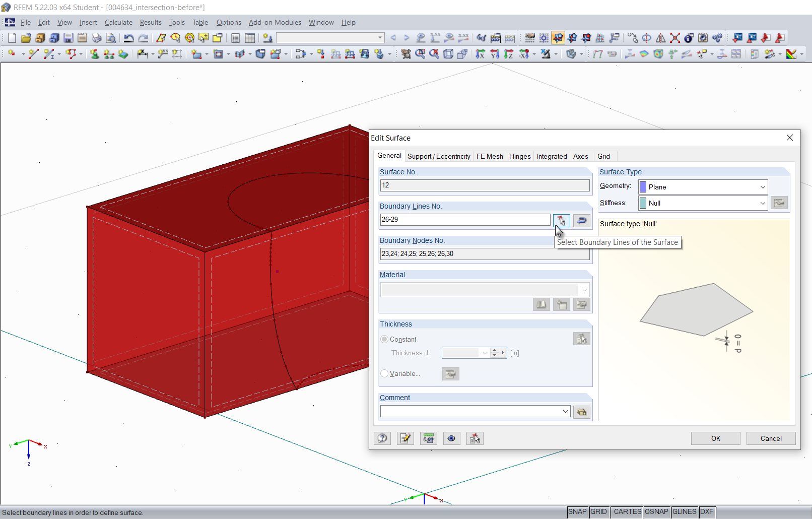
Task: Open the Stiffness dropdown showing Null
Action: 762,203
